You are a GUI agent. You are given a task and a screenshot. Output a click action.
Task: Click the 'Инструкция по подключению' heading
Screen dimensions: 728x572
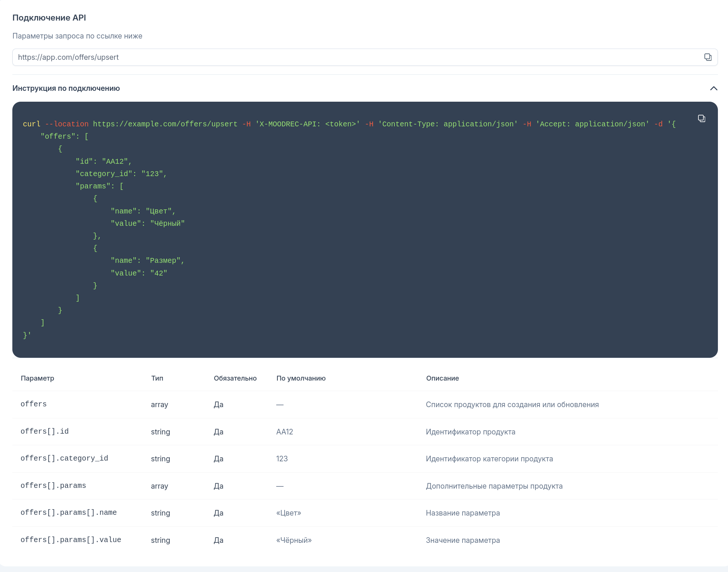tap(66, 88)
